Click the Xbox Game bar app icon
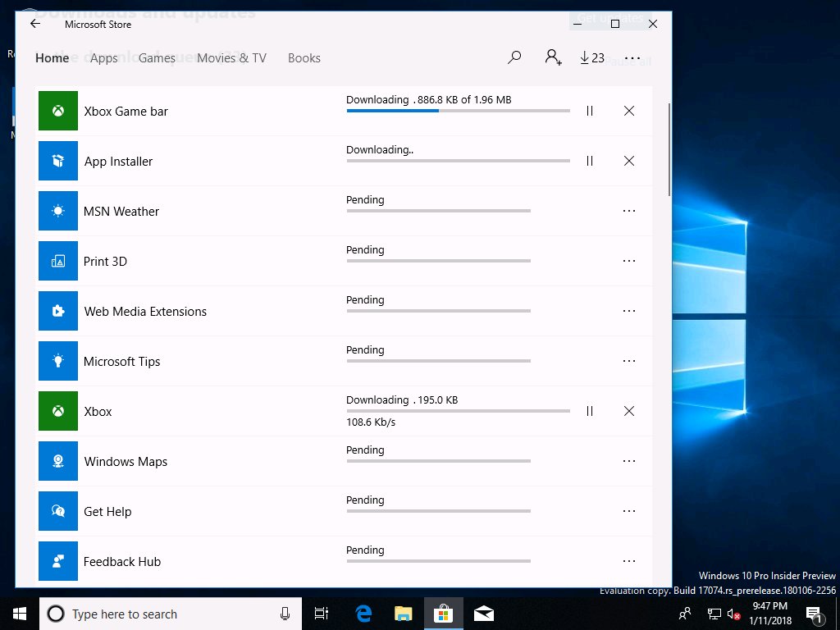The width and height of the screenshot is (840, 630). point(58,111)
